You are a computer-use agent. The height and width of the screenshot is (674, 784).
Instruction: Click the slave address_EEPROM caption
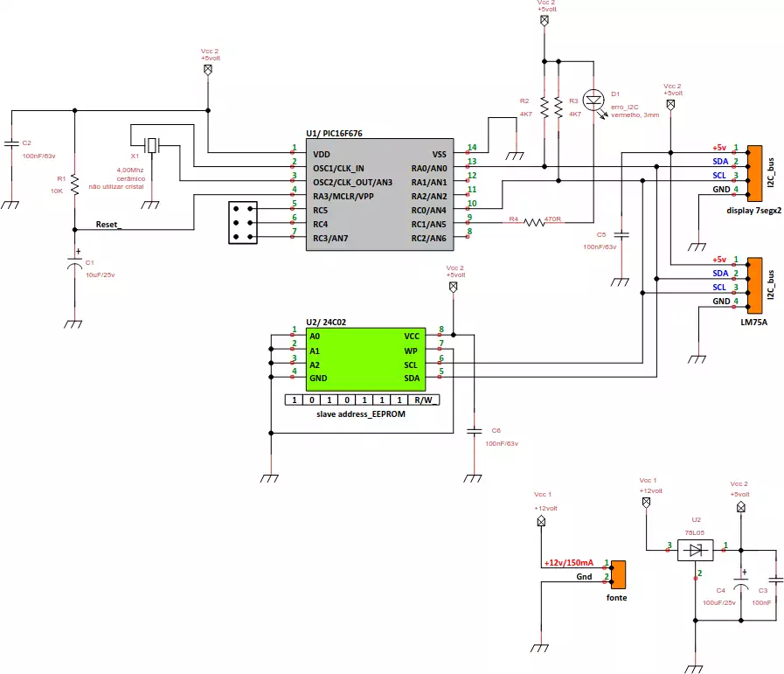[360, 414]
